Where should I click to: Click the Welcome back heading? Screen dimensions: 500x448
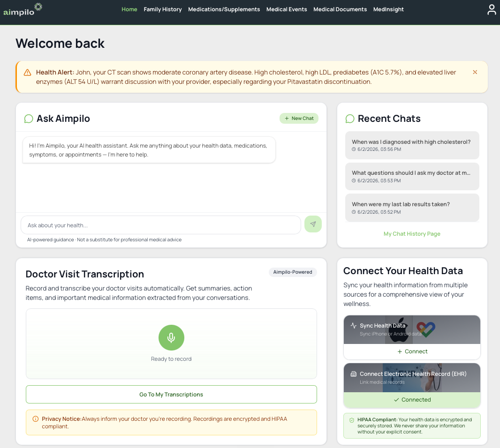point(60,43)
